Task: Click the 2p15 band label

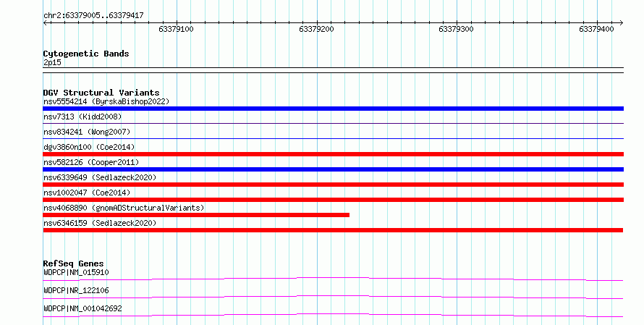Action: (52, 62)
